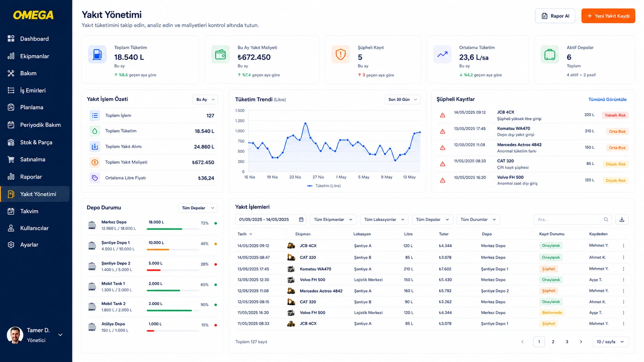
Task: Click warning icon for JCB 4CX suspicious record
Action: click(x=443, y=115)
